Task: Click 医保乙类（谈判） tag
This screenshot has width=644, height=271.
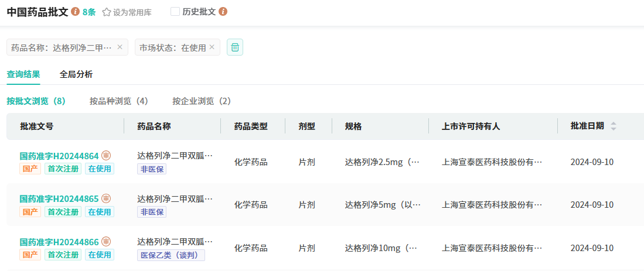Action: [171, 255]
